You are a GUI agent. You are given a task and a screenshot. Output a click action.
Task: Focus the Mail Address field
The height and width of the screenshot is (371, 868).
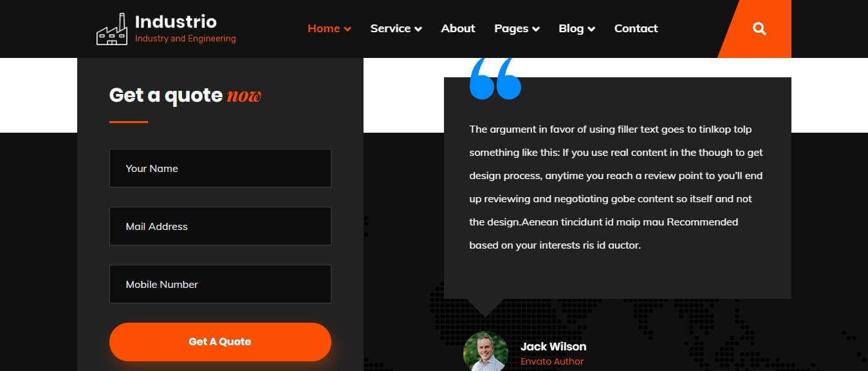[x=220, y=226]
